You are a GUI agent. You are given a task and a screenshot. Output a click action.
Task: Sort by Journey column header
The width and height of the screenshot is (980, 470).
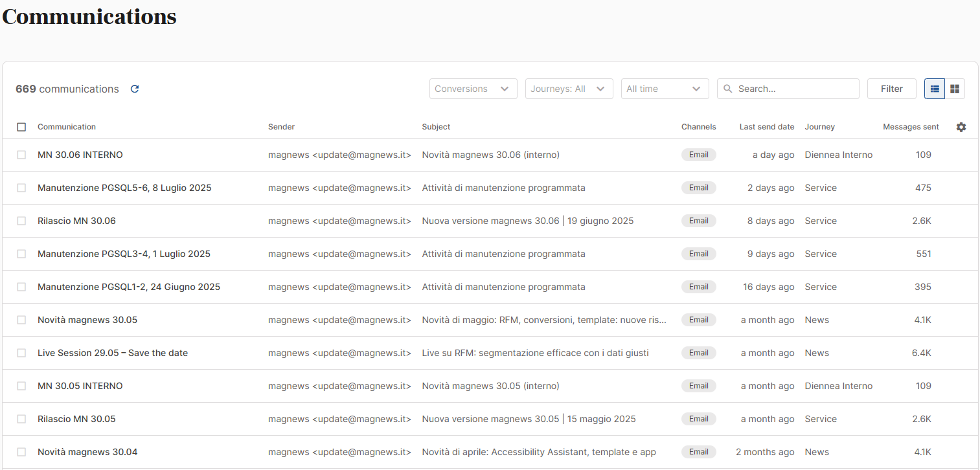820,127
